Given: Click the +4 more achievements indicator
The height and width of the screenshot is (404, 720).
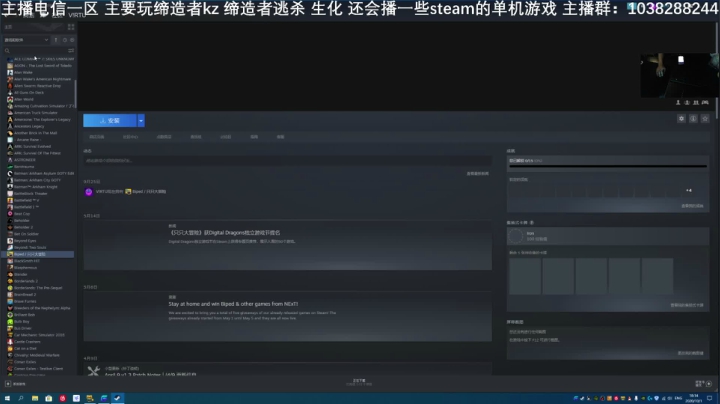Looking at the screenshot, I should [689, 190].
